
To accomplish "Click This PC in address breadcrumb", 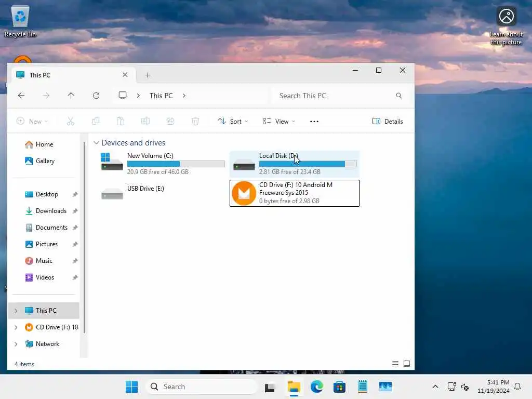I will coord(161,96).
